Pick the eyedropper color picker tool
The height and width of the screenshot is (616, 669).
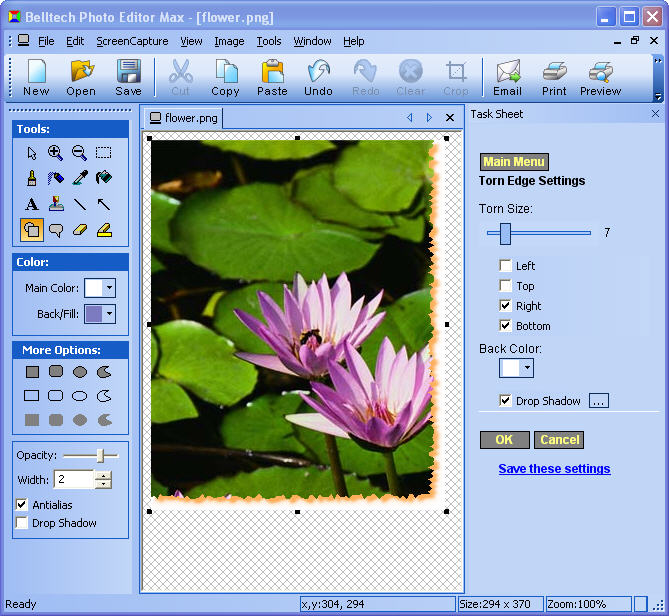[x=79, y=179]
